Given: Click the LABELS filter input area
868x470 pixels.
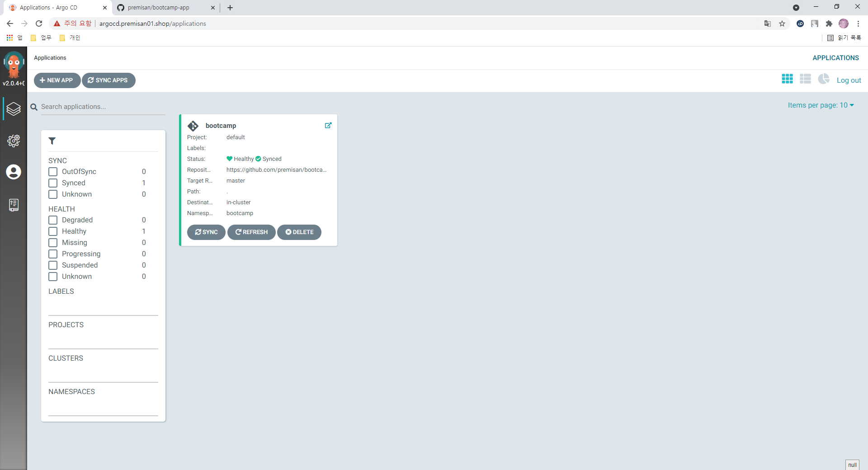Looking at the screenshot, I should click(x=103, y=307).
